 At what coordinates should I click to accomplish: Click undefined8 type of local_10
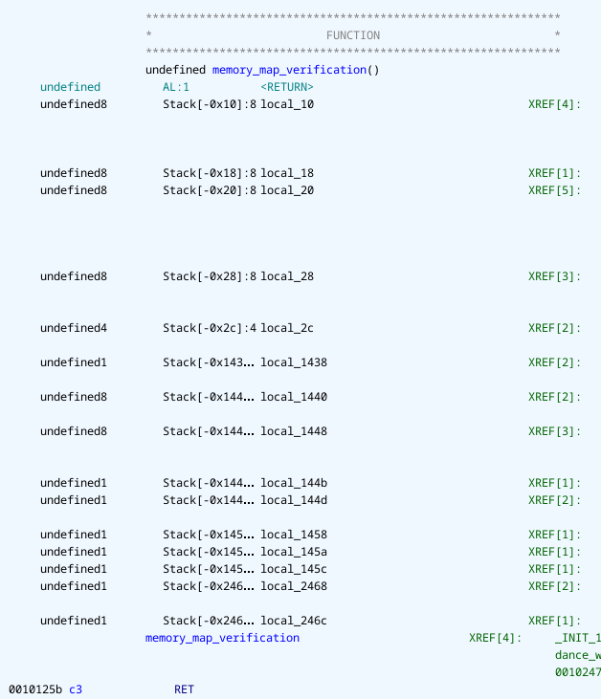(x=74, y=104)
